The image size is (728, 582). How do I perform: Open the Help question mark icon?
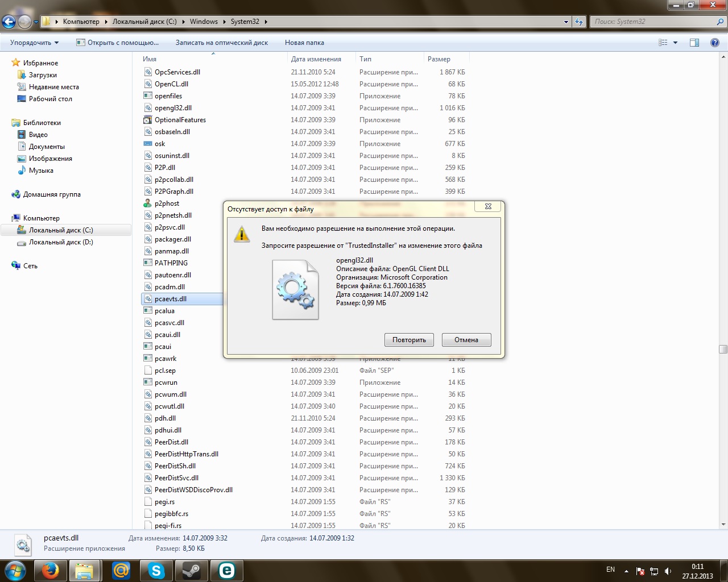pos(714,43)
